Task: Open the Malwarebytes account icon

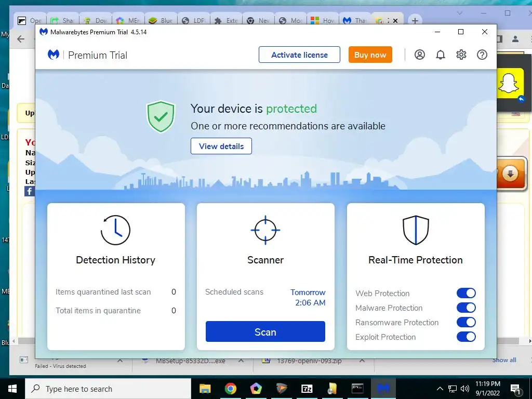Action: click(419, 55)
